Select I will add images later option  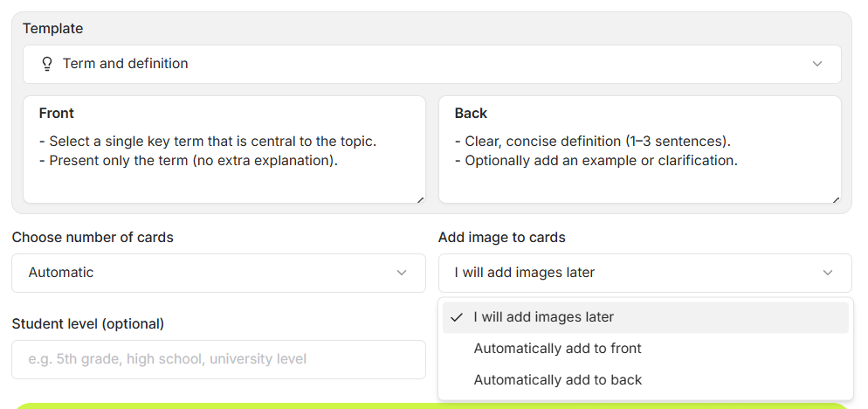(x=645, y=317)
